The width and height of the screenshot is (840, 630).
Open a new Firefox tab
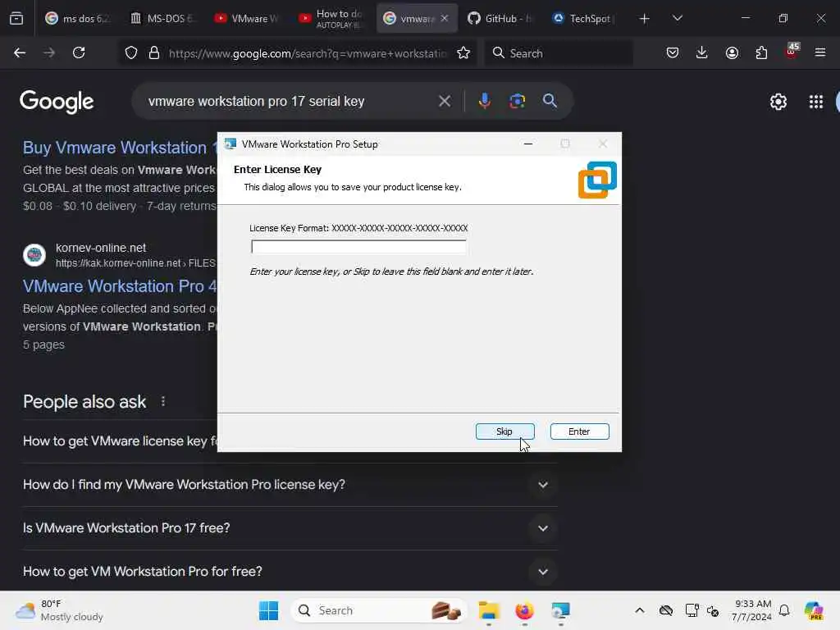(645, 18)
